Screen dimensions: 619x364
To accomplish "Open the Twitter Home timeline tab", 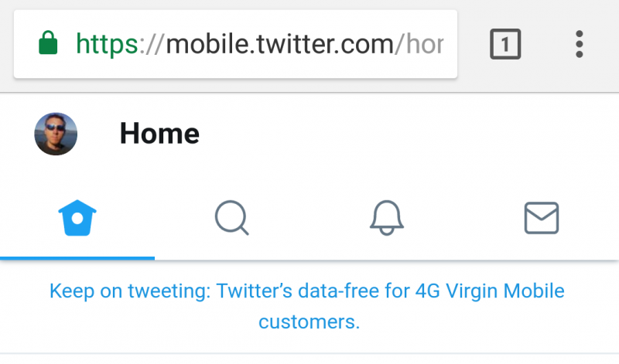I will pos(77,219).
